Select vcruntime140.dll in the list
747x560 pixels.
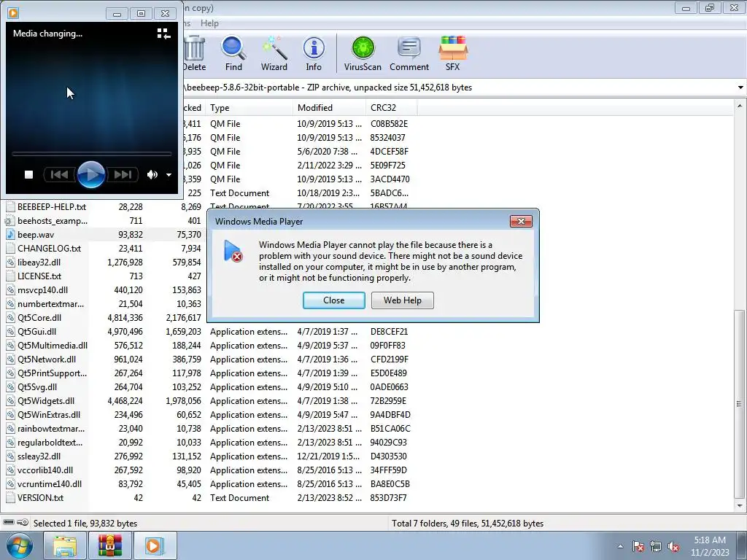(50, 484)
